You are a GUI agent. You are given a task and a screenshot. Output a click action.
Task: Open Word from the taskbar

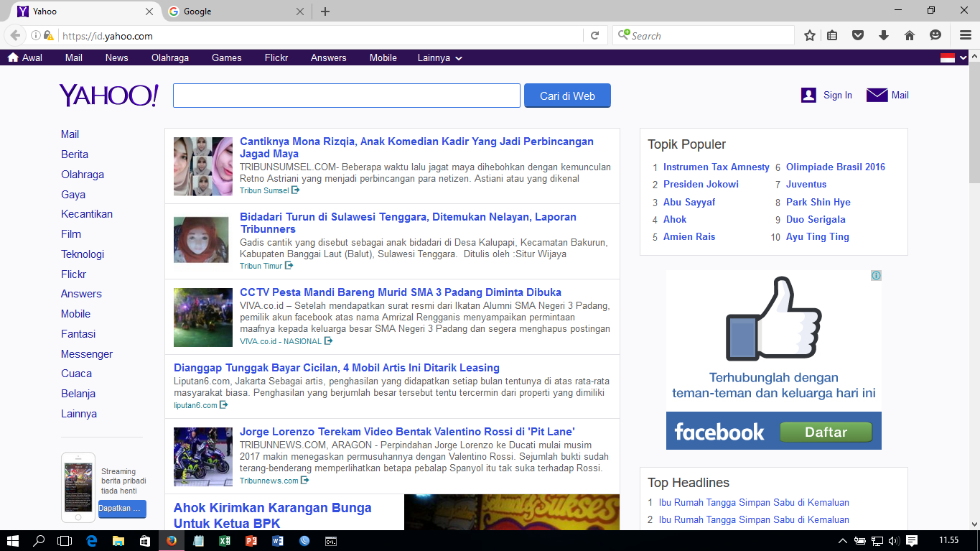[x=277, y=540]
